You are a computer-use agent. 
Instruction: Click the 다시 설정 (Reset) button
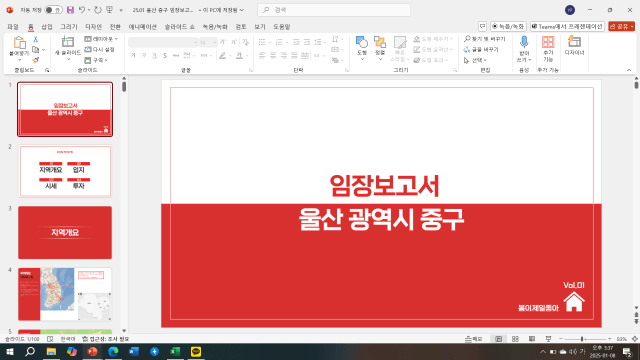coord(100,49)
